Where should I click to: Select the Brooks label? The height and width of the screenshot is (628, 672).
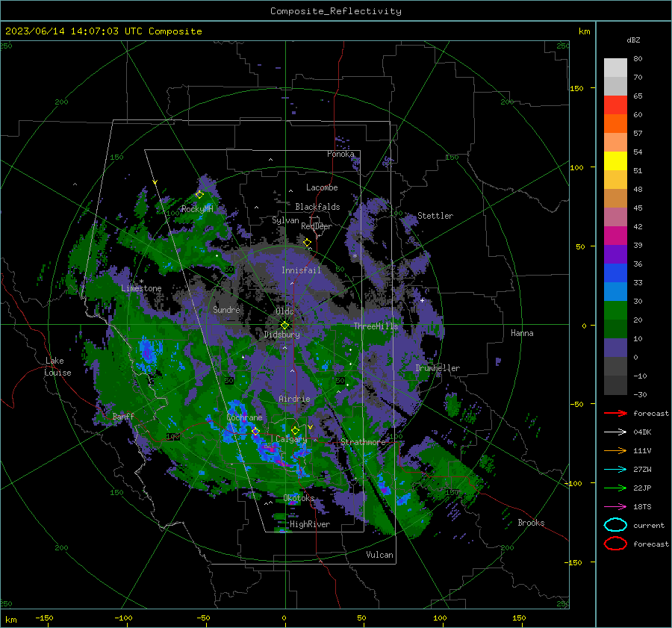[531, 523]
